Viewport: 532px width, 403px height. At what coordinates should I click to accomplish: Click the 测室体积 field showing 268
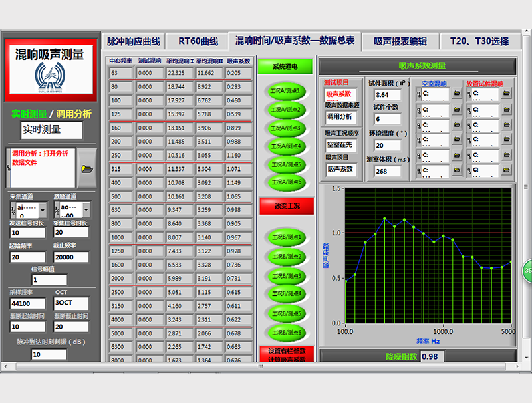388,172
